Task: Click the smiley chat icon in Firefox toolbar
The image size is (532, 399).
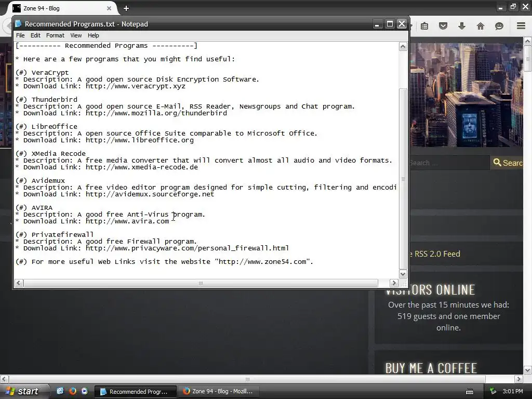Action: click(499, 26)
